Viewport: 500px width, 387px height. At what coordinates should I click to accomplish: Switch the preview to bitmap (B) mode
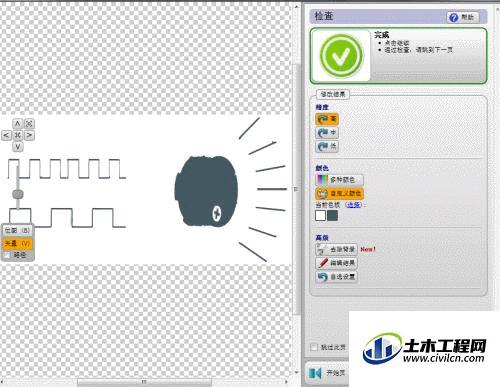pos(17,230)
